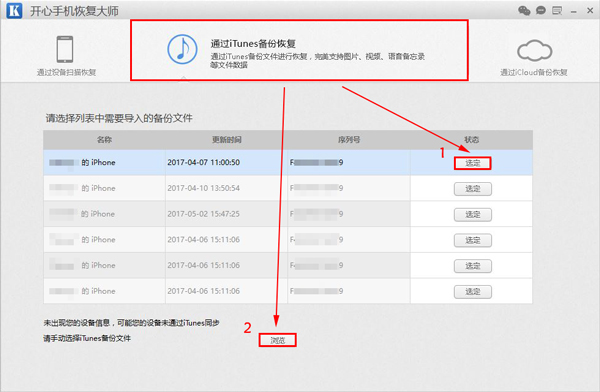This screenshot has height=392, width=600.
Task: Minimize the 开心手机恢复大师 window
Action: pyautogui.click(x=574, y=12)
